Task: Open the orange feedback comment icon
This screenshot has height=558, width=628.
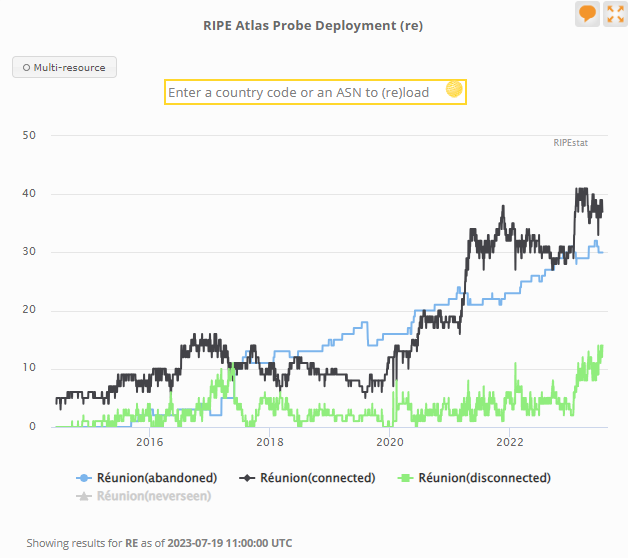Action: [587, 14]
